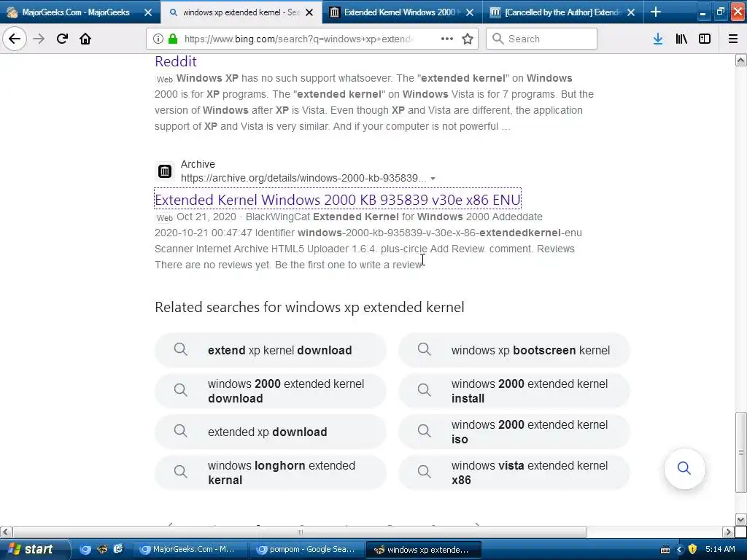Open the Firefox hamburger menu
Screen dimensions: 747x560
(733, 39)
